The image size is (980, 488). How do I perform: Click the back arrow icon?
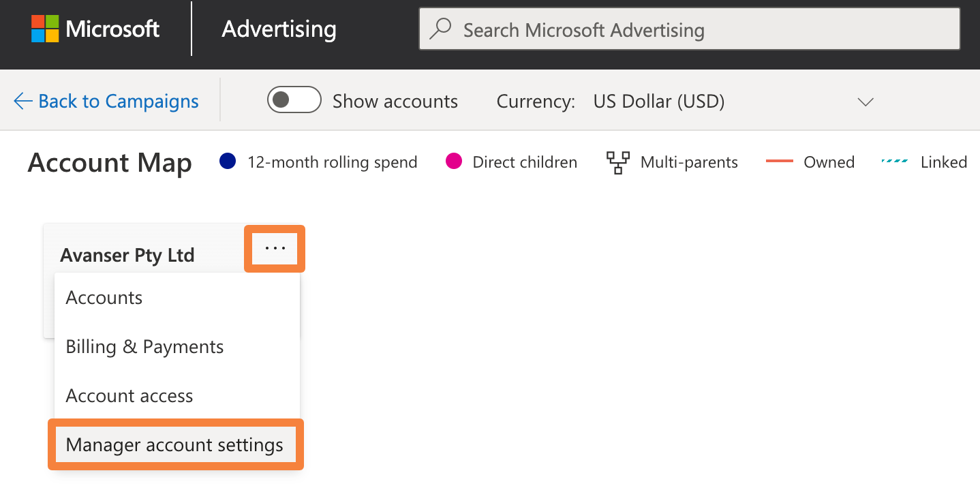(22, 102)
